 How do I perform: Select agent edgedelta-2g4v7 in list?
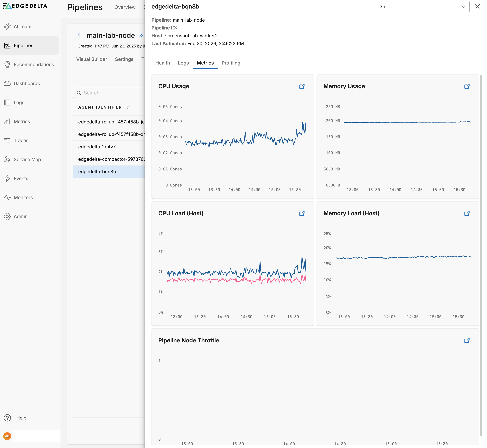[97, 147]
